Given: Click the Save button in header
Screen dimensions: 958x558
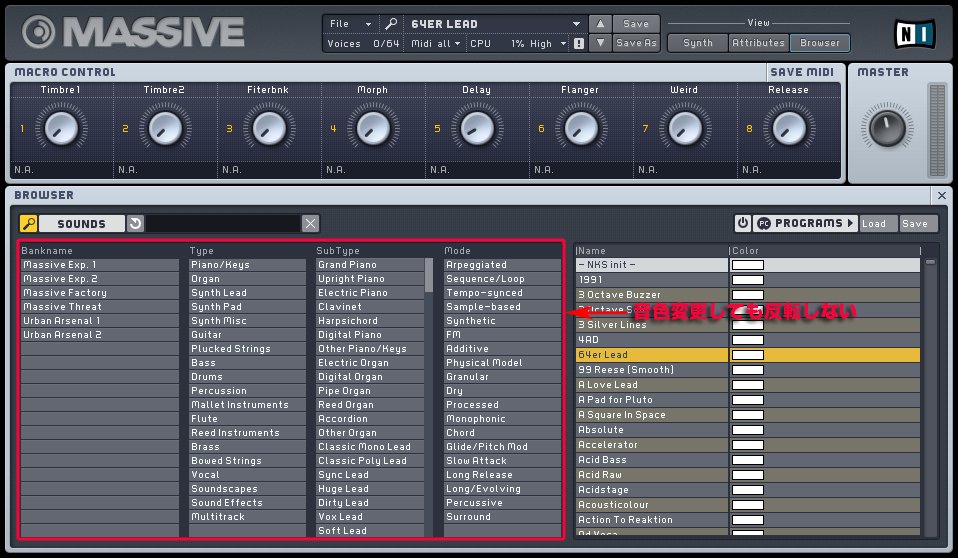Looking at the screenshot, I should 636,24.
